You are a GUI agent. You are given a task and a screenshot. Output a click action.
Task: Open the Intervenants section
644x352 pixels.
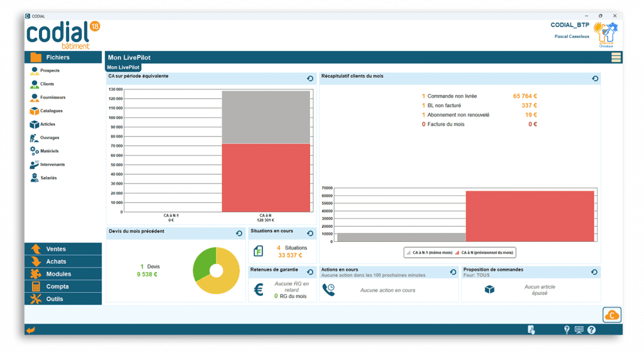(48, 164)
